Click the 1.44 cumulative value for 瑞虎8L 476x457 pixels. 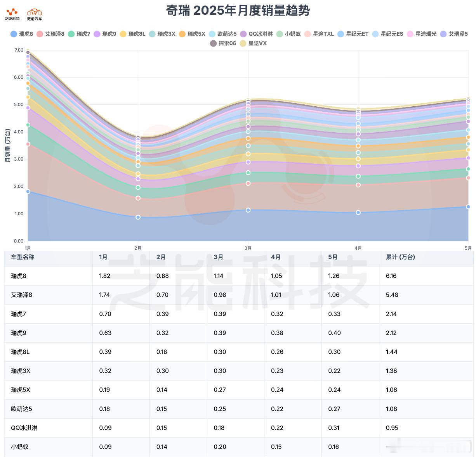392,352
